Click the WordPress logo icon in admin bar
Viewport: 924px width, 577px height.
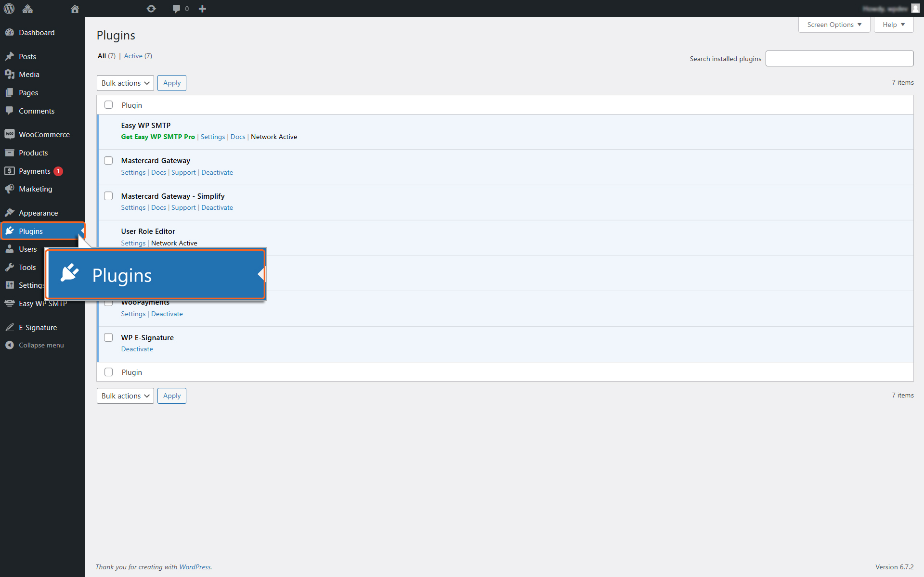click(9, 9)
